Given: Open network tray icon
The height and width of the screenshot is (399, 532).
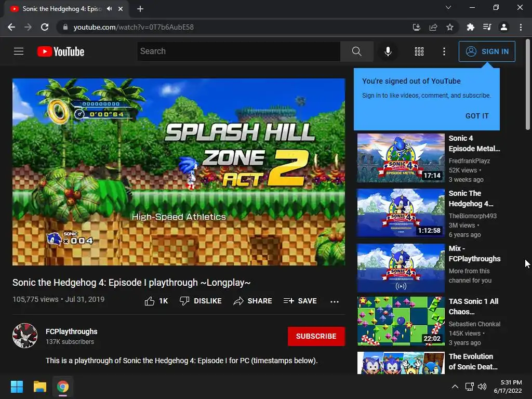Looking at the screenshot, I should point(470,387).
